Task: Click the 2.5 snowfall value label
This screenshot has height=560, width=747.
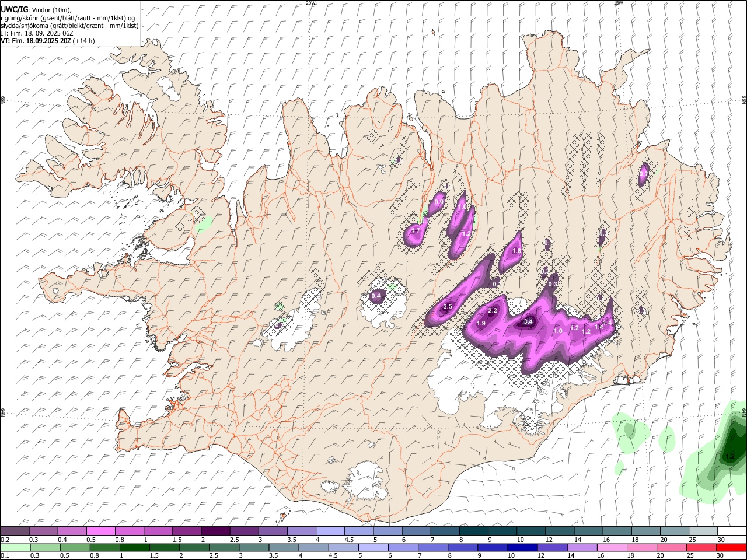Action: (x=448, y=306)
